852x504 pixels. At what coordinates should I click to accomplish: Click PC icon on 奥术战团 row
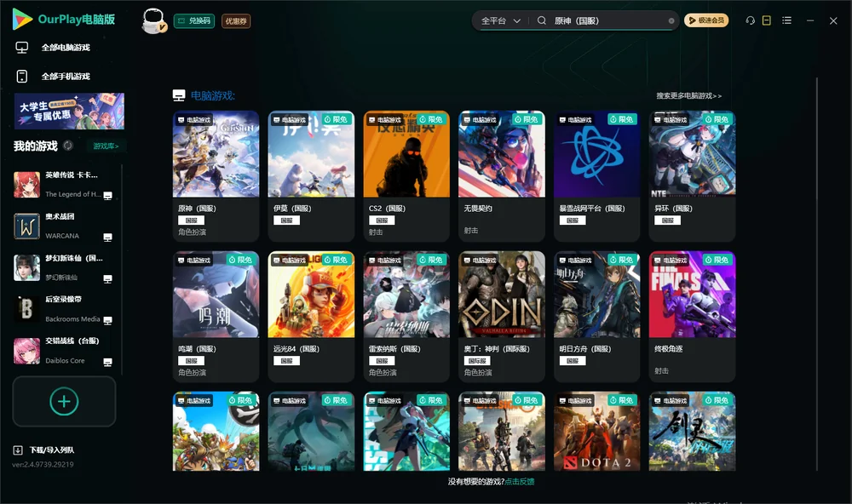(107, 238)
